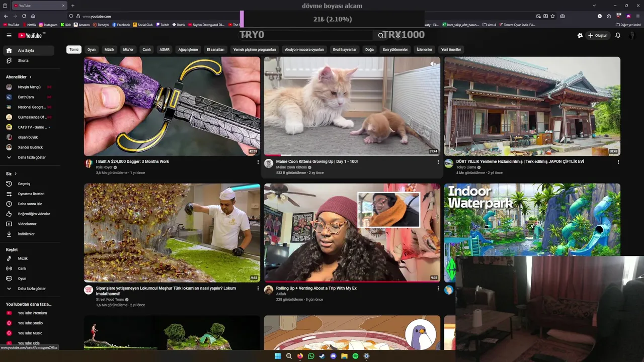The width and height of the screenshot is (644, 362).
Task: Open Shorts from the sidebar
Action: click(x=28, y=60)
